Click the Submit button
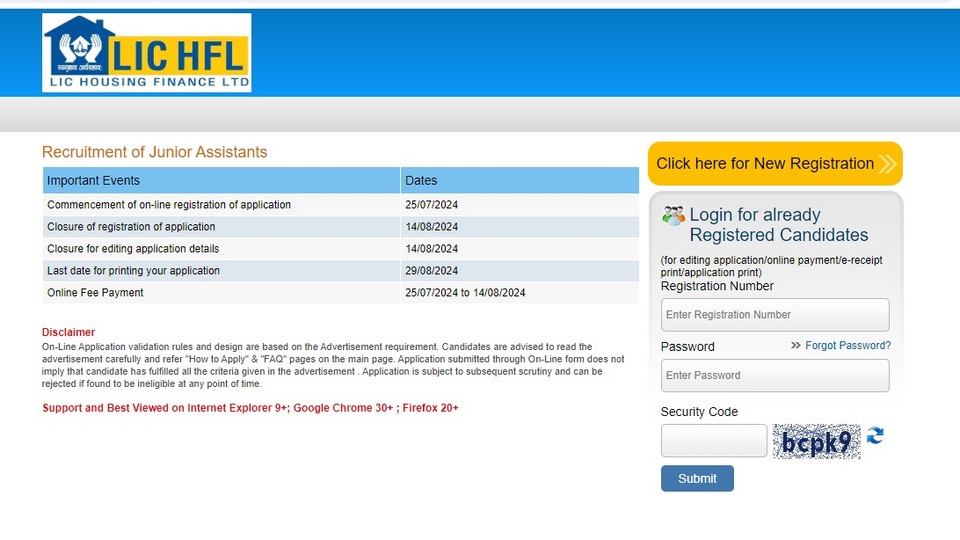 coord(697,478)
